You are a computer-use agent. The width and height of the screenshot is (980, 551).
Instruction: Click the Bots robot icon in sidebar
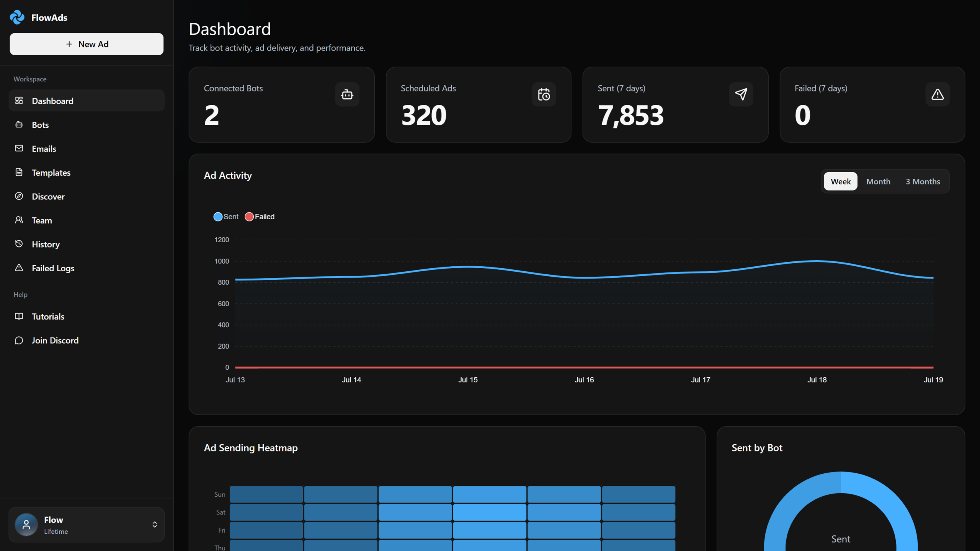[19, 124]
